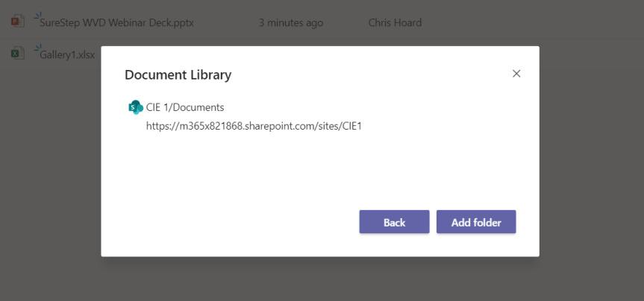Click the Excel file icon beside Gallery1.xlsx
The image size is (644, 301).
tap(17, 53)
